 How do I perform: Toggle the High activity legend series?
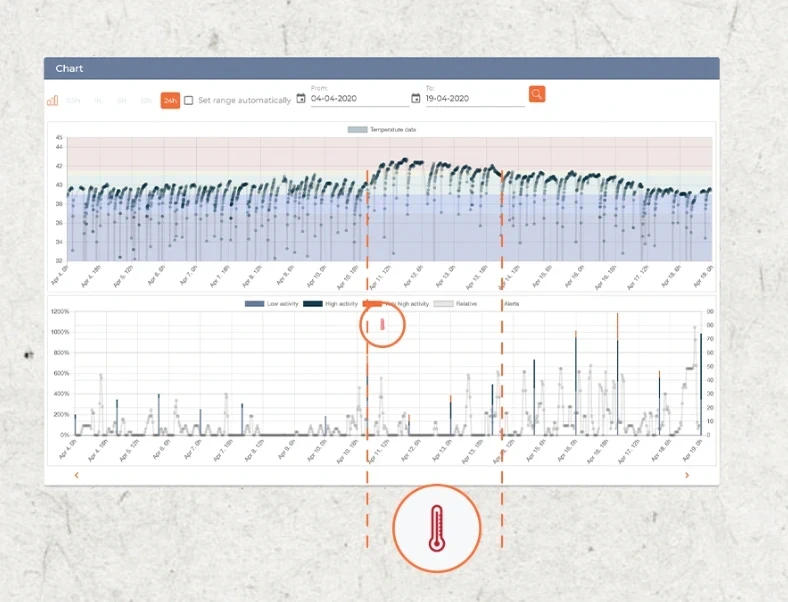pyautogui.click(x=331, y=303)
